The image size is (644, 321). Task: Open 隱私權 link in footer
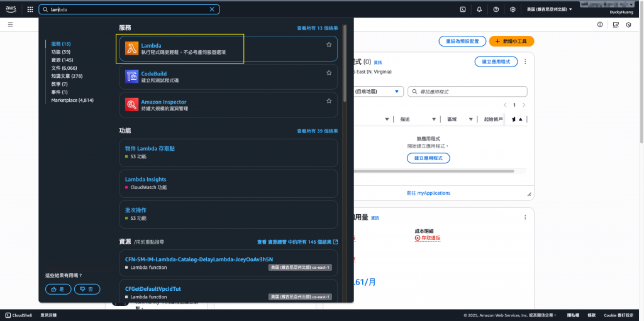(573, 315)
